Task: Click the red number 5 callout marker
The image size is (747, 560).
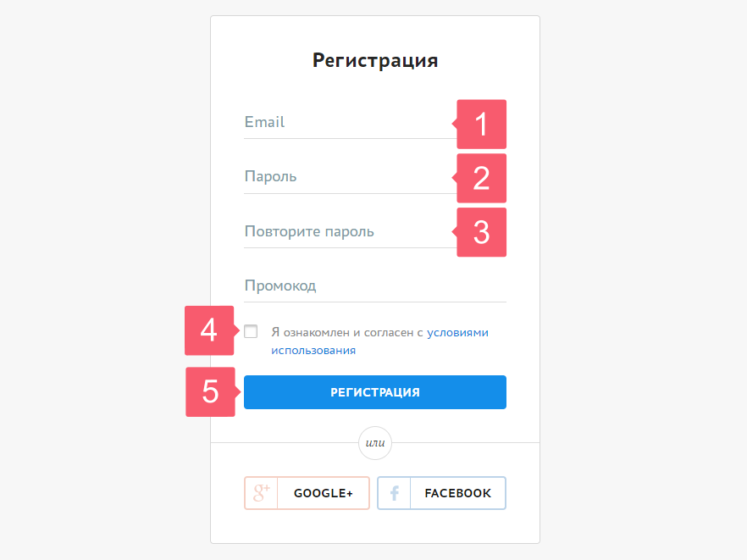Action: (x=212, y=391)
